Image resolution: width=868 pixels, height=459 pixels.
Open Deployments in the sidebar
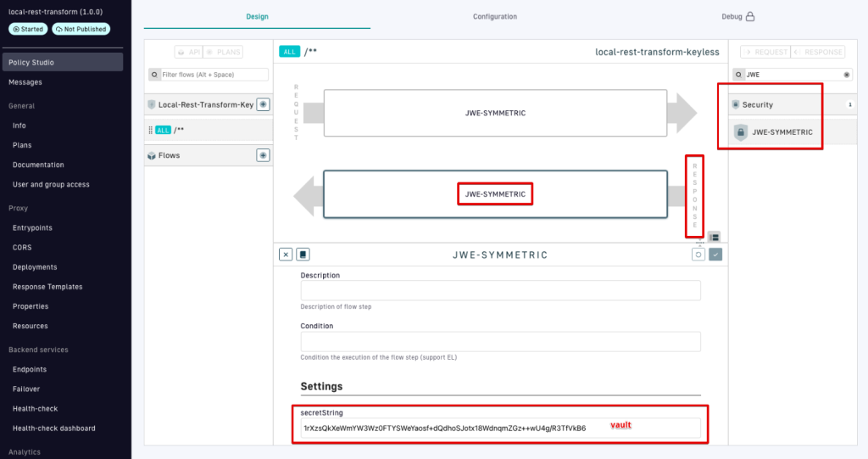coord(35,267)
